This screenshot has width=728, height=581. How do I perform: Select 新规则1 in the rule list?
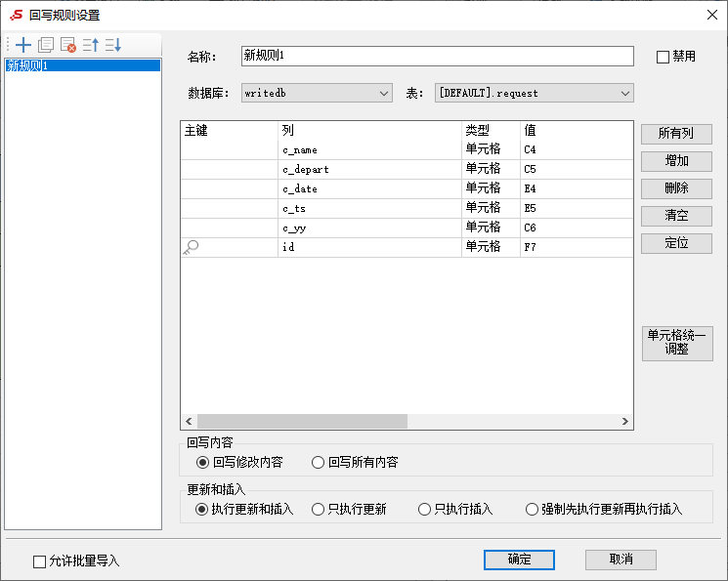pos(83,65)
